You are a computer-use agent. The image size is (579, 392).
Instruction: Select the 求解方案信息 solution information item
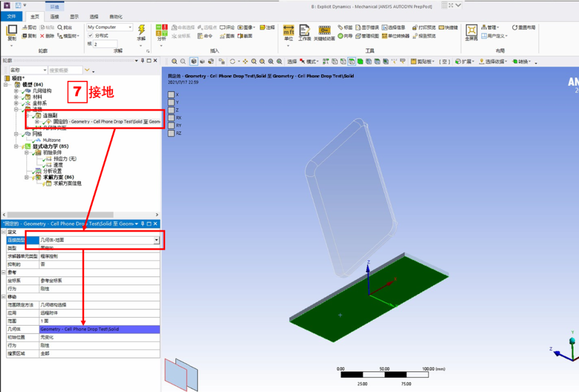(x=67, y=183)
